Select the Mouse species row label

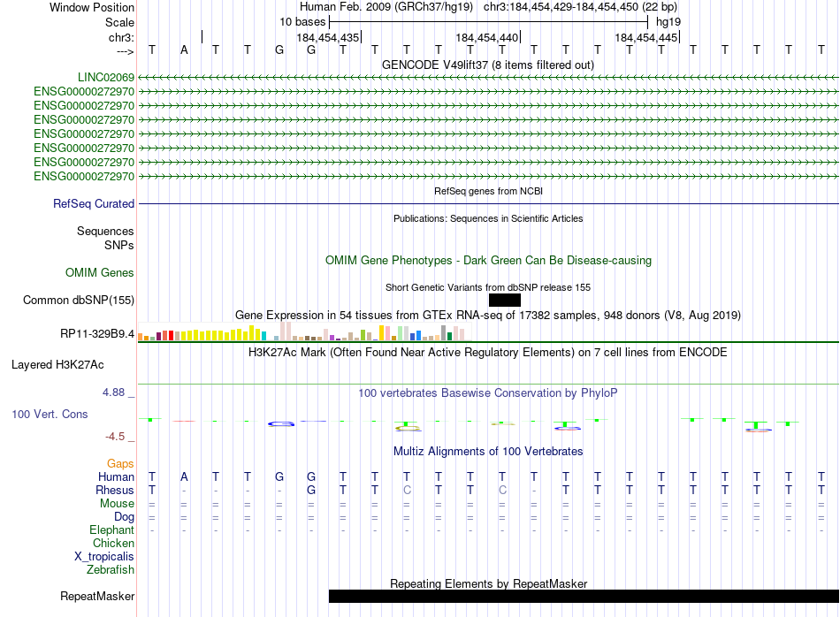[x=118, y=504]
